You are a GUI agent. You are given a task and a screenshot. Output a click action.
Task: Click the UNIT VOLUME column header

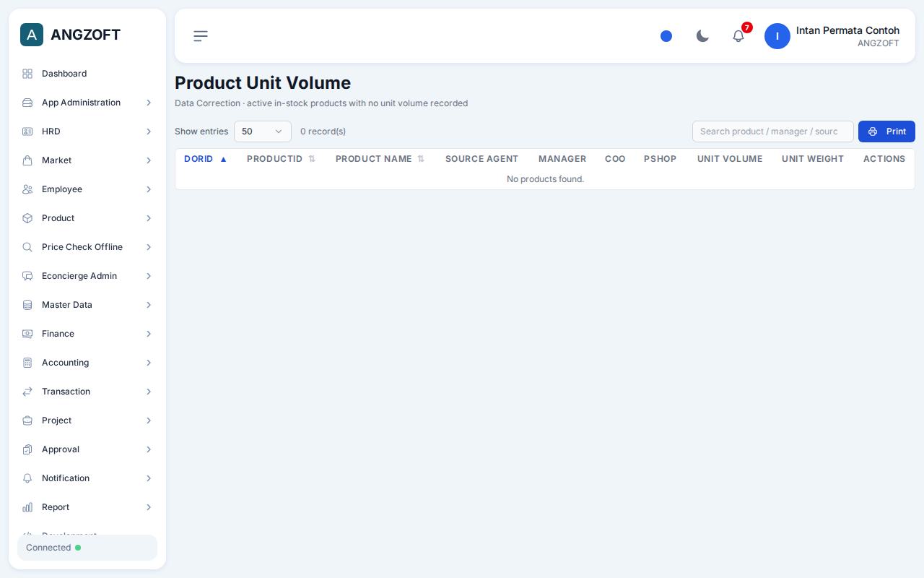tap(730, 159)
